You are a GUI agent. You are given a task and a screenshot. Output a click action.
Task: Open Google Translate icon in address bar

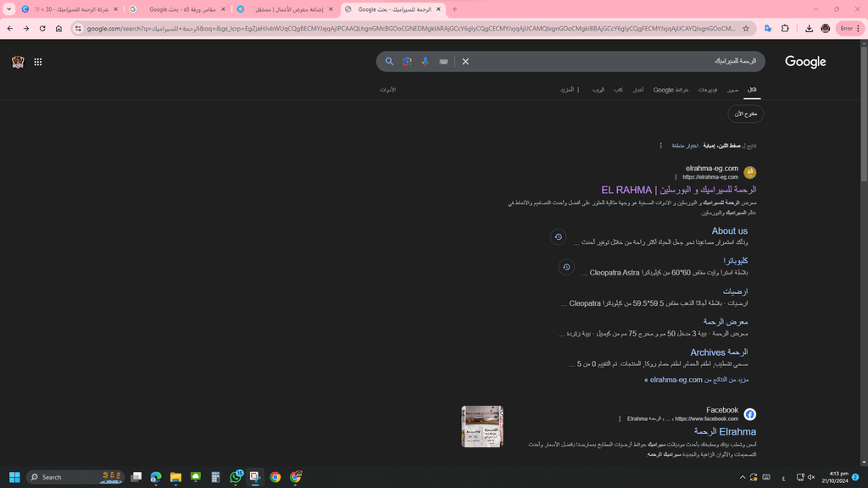[x=768, y=28]
